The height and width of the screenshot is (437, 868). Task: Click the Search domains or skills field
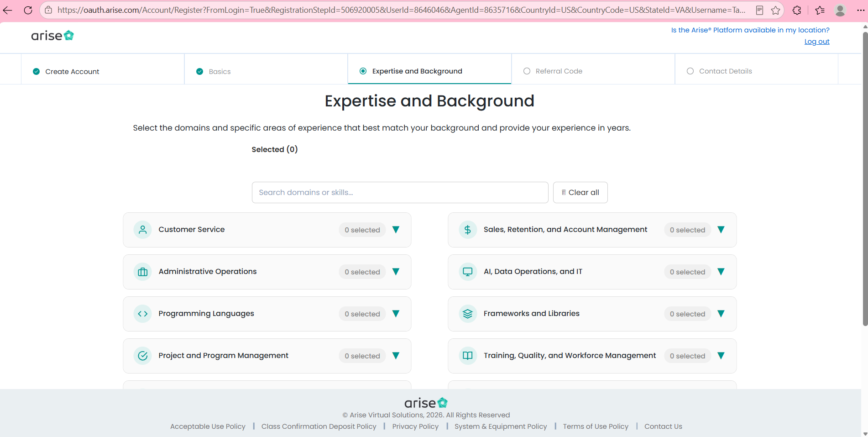click(400, 192)
